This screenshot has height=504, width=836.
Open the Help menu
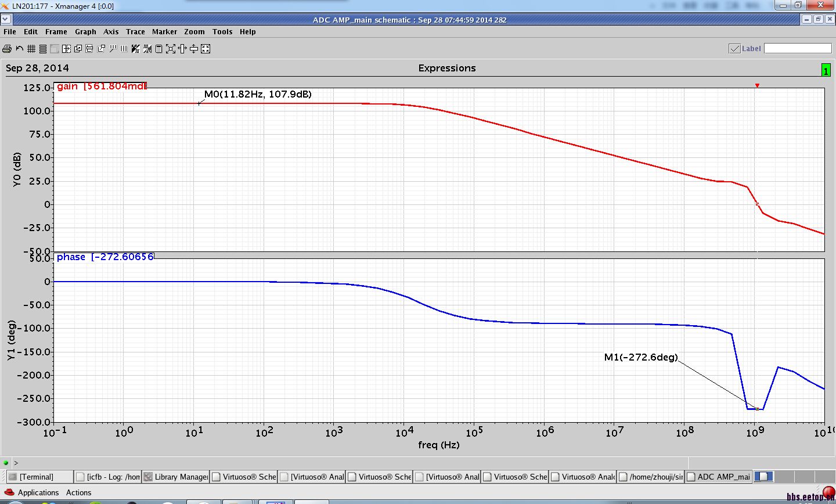(x=248, y=32)
